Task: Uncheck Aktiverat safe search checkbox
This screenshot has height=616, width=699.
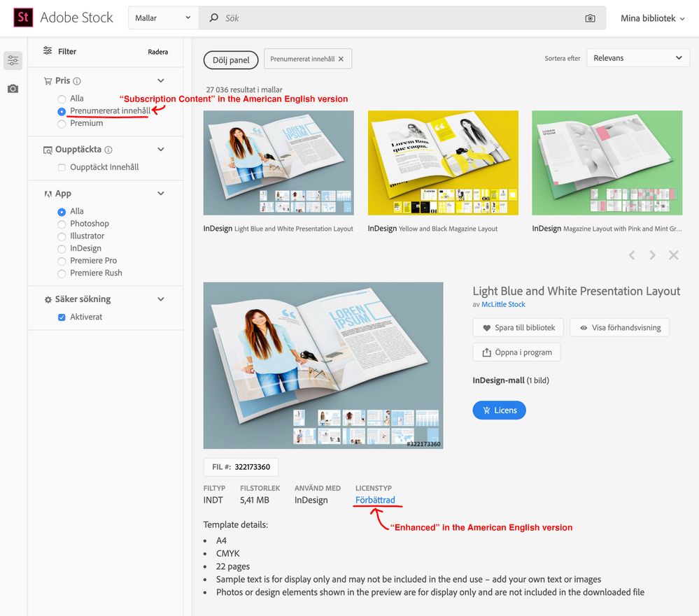Action: point(62,317)
